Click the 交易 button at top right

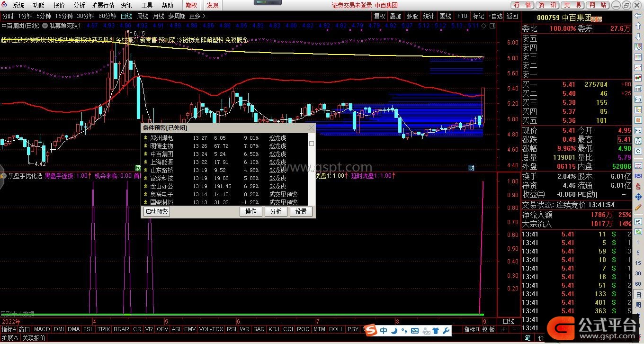click(x=573, y=5)
